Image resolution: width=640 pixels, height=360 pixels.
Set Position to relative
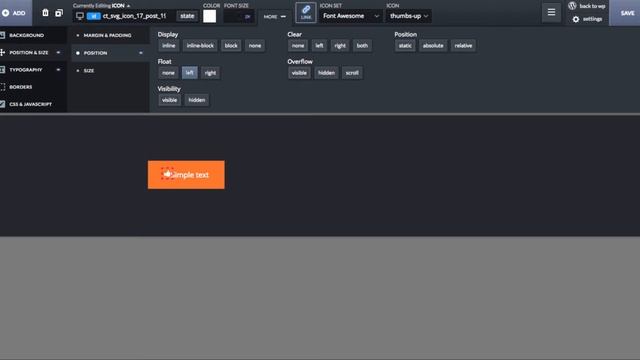click(x=463, y=46)
